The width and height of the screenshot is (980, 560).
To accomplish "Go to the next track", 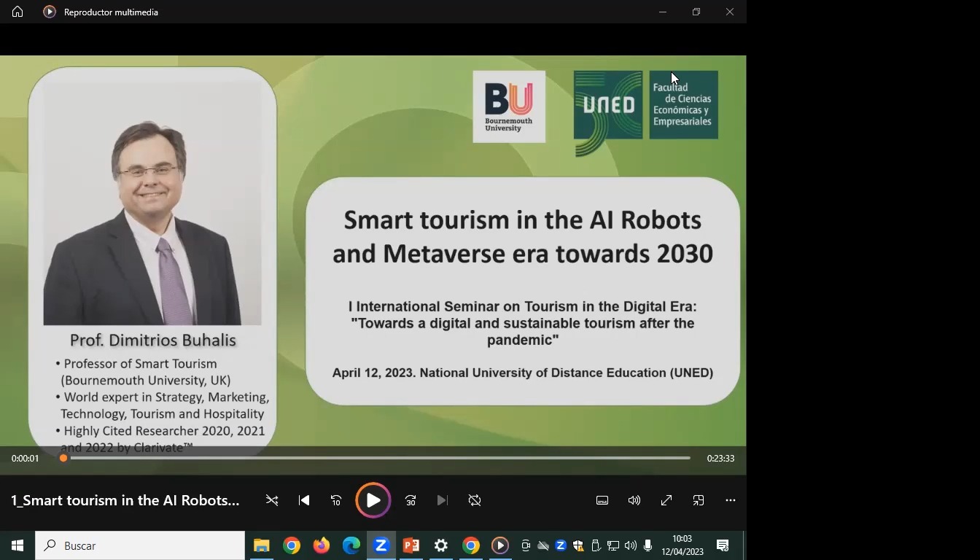I will (x=443, y=500).
